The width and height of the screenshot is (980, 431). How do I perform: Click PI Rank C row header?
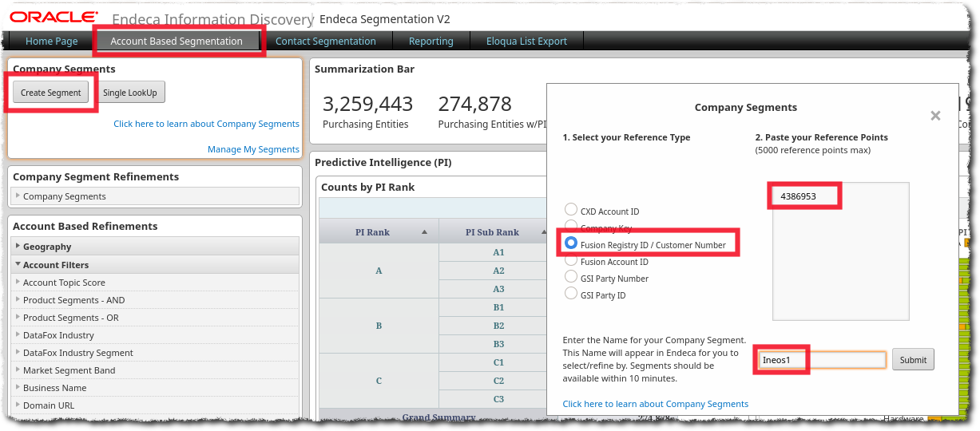pyautogui.click(x=379, y=381)
